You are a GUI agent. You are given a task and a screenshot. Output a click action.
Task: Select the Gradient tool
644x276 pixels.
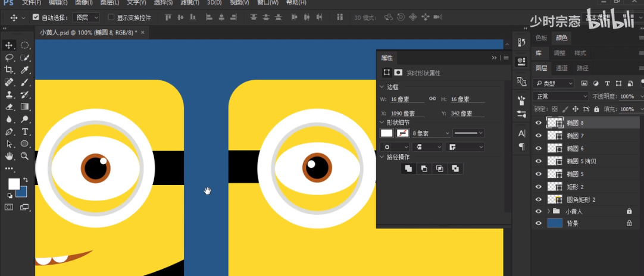(x=24, y=107)
